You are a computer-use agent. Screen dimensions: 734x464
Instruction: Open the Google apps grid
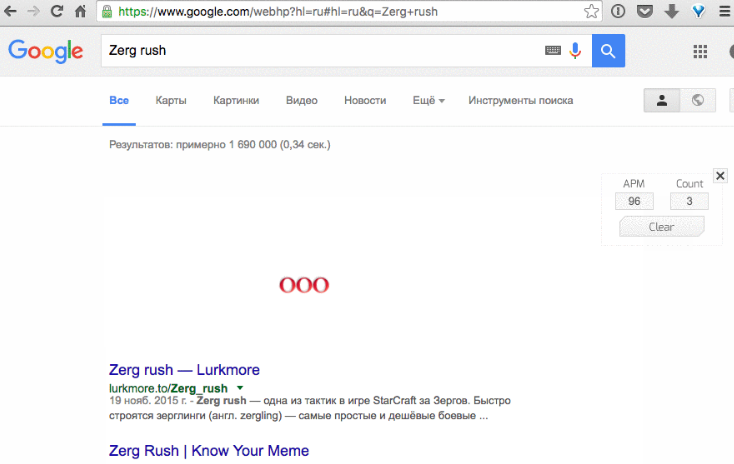coord(700,51)
